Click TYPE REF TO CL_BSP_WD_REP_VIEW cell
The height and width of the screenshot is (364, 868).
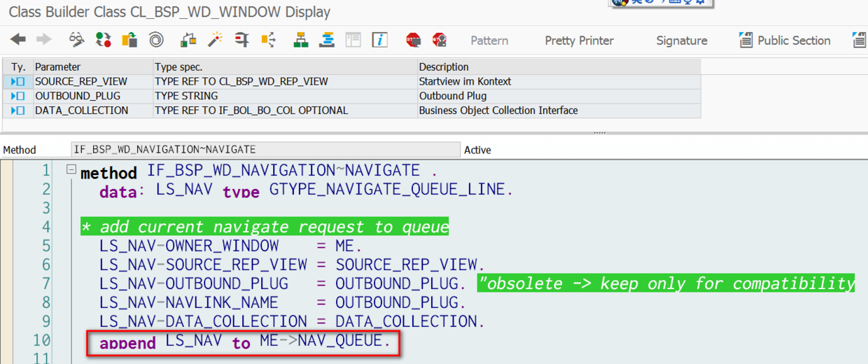[285, 82]
